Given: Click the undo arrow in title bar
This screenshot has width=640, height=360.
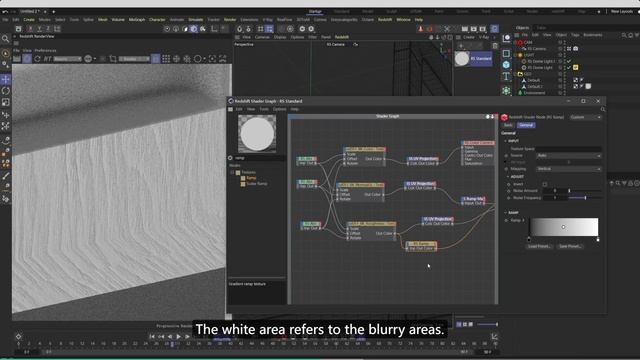Looking at the screenshot, I should pos(5,11).
